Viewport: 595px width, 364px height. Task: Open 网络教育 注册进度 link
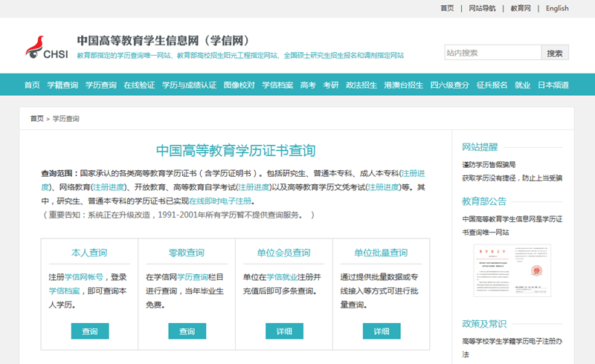point(109,187)
